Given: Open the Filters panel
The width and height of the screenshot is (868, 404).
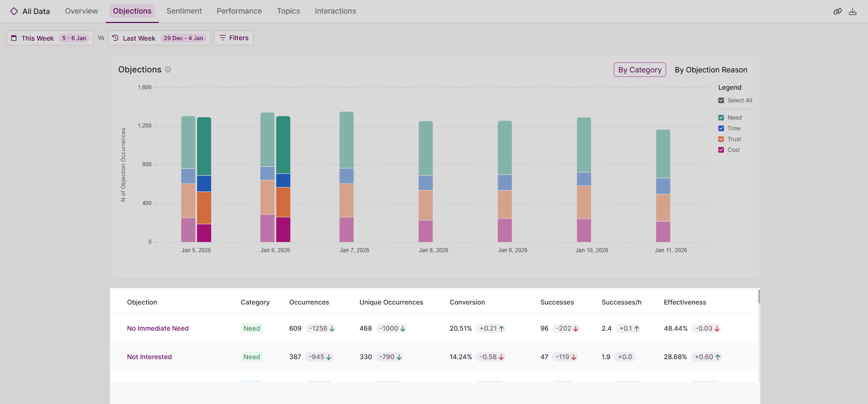Looking at the screenshot, I should [233, 38].
